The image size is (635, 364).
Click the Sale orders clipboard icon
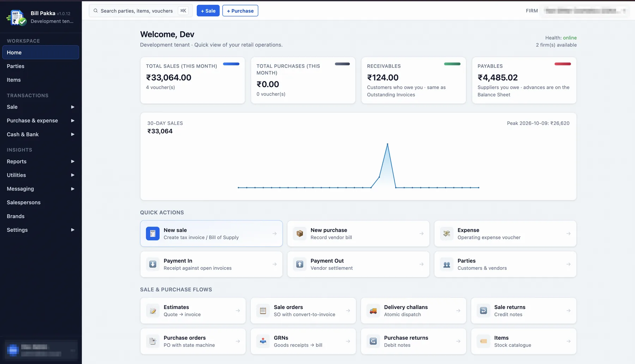pos(263,311)
